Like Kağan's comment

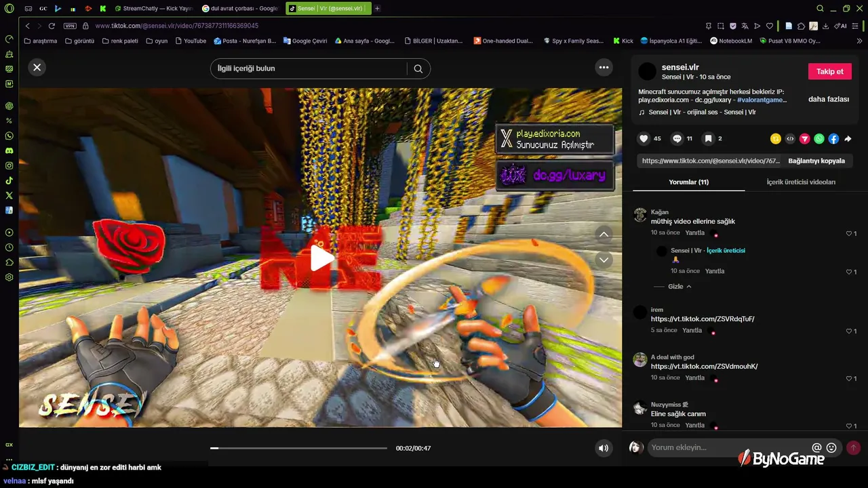848,233
